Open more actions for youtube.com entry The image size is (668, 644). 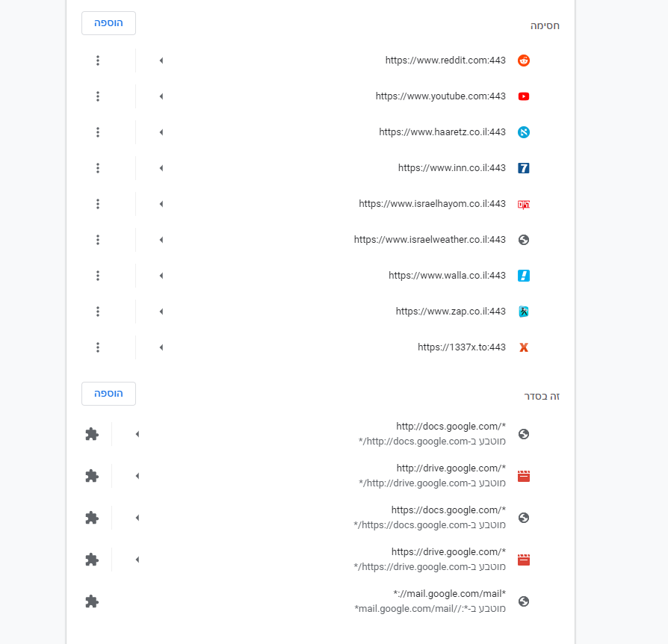[98, 96]
